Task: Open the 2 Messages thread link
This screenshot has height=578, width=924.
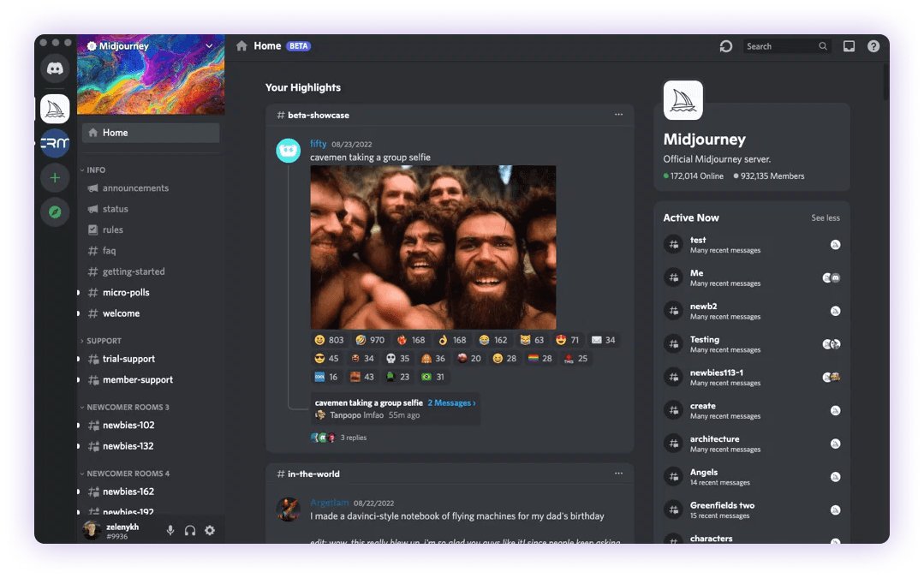Action: click(451, 402)
